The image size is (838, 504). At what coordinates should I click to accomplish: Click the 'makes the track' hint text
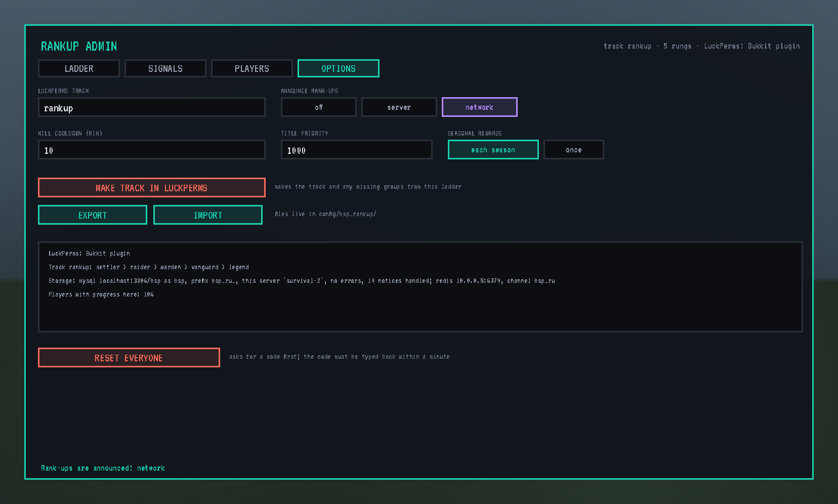coord(368,187)
